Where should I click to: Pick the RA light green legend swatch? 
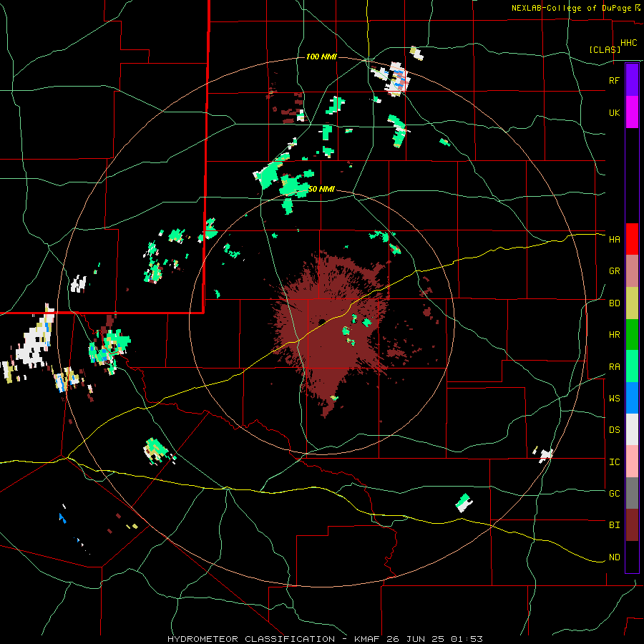pos(632,366)
